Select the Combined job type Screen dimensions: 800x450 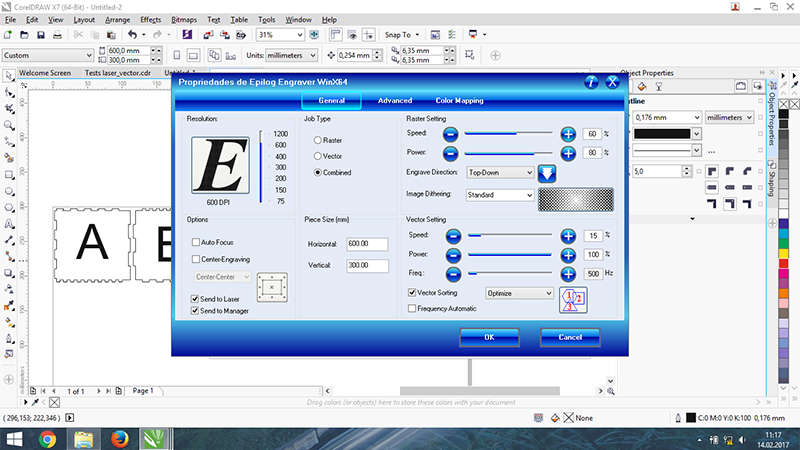(x=317, y=172)
